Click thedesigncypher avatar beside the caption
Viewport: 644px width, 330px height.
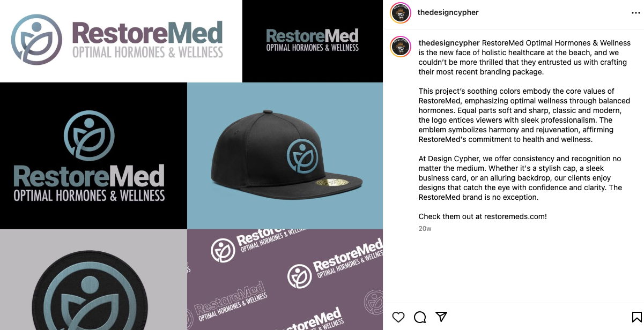(401, 47)
